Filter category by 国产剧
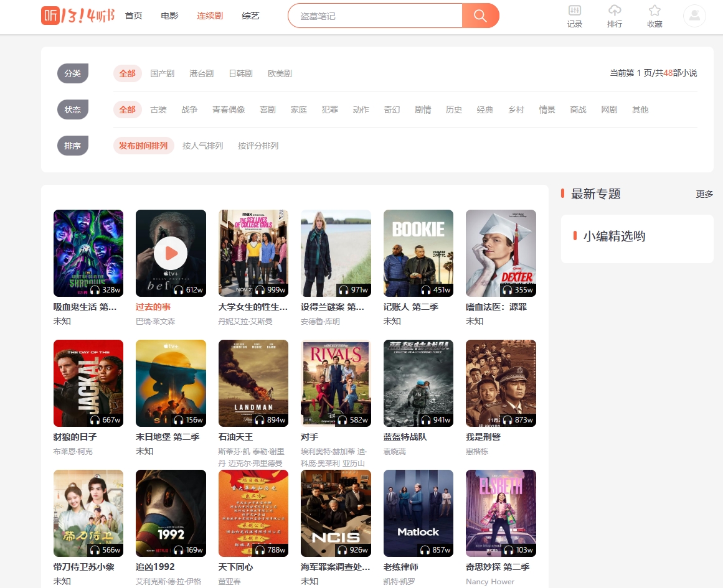Screen dimensions: 723x588 [163, 73]
